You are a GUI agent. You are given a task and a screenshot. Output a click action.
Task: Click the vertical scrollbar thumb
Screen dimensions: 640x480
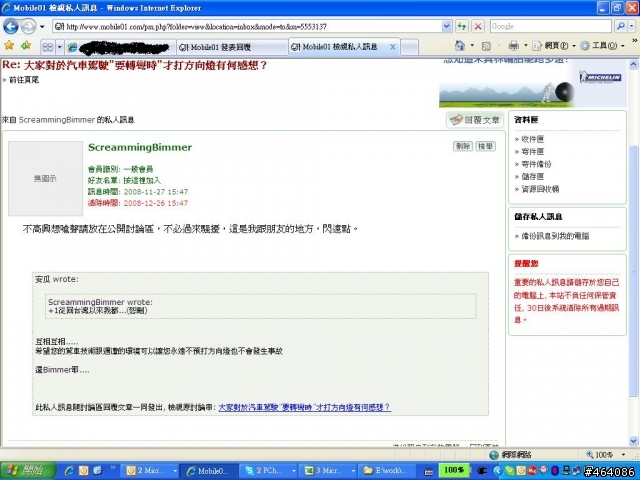tap(633, 271)
